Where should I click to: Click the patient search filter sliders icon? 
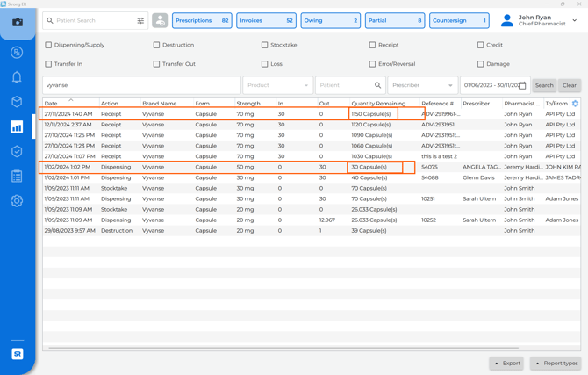tap(140, 21)
